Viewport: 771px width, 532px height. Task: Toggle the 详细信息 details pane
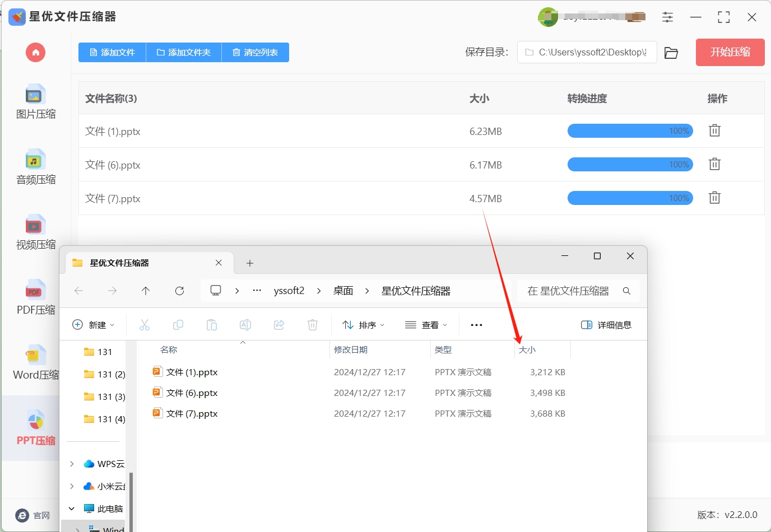[x=606, y=325]
